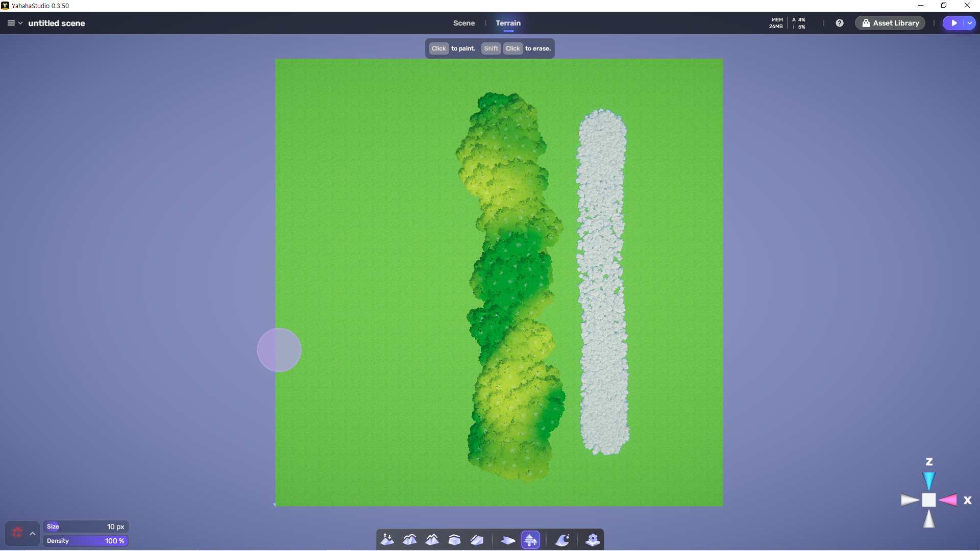
Task: Select the smooth terrain tool
Action: point(410,539)
